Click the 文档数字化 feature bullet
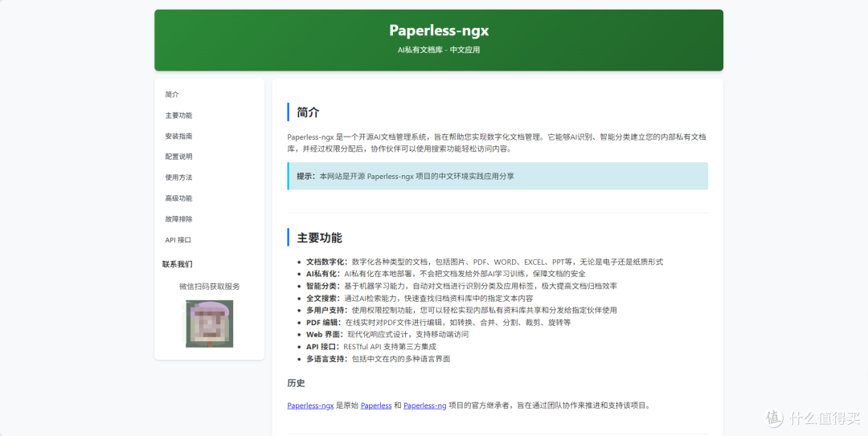This screenshot has width=868, height=436. pos(485,262)
